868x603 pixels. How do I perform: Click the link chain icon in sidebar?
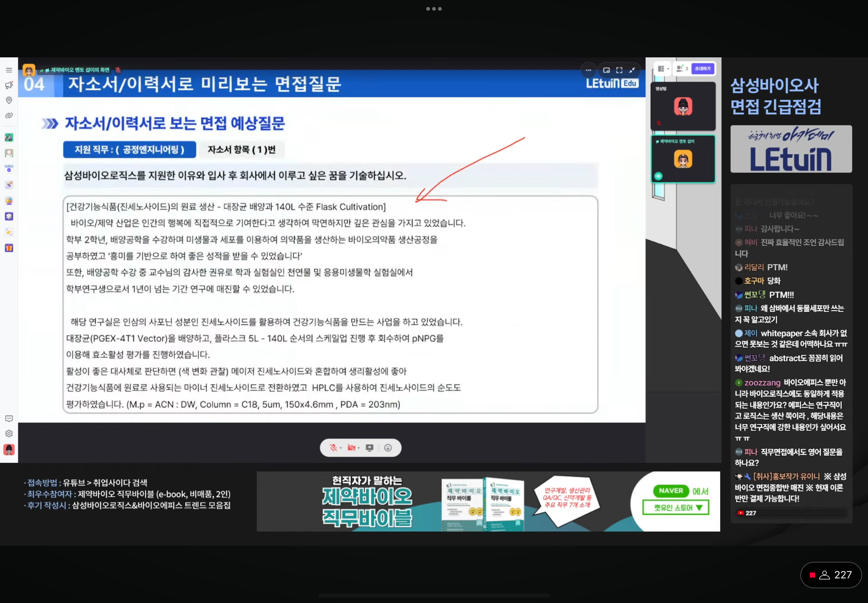[x=9, y=115]
